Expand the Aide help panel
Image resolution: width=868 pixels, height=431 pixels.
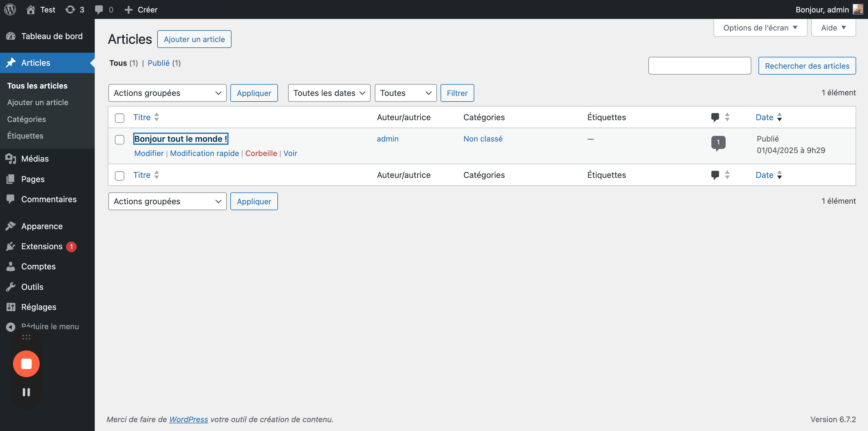point(834,28)
